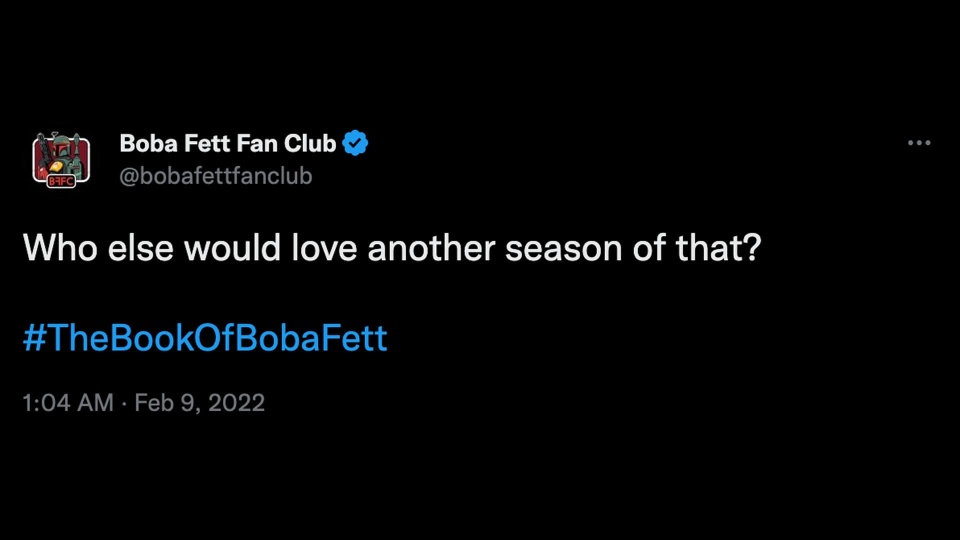The image size is (960, 540).
Task: Visit the @bobafettfanclub handle link
Action: (x=216, y=176)
